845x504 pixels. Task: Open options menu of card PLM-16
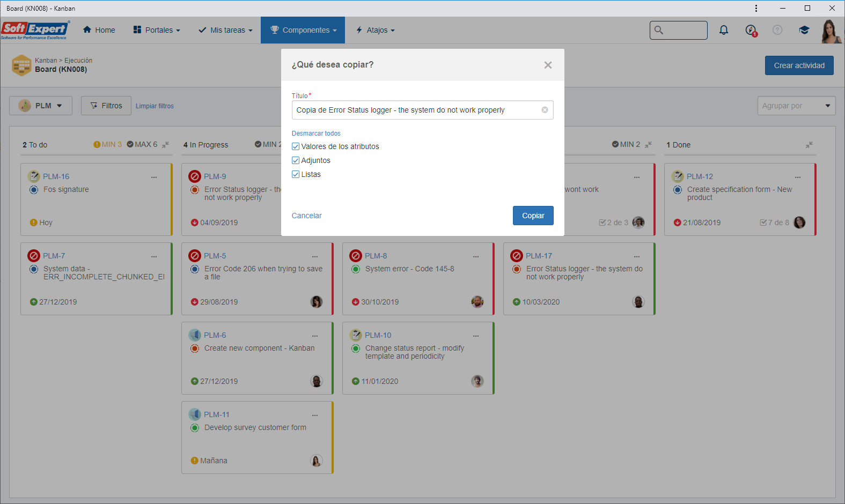(154, 177)
